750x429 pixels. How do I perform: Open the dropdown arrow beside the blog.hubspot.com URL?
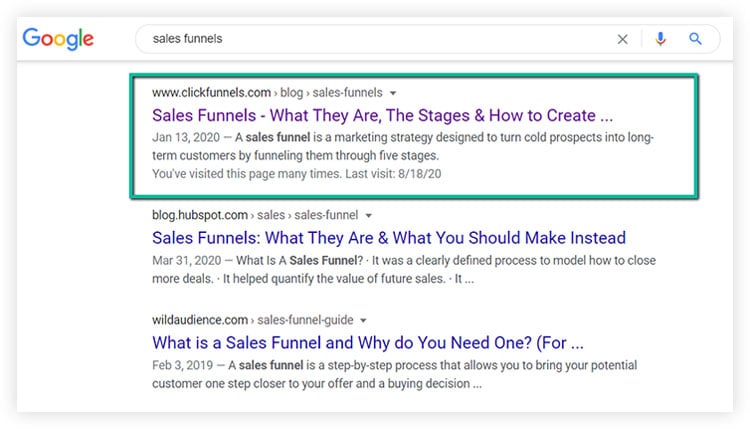pyautogui.click(x=368, y=215)
